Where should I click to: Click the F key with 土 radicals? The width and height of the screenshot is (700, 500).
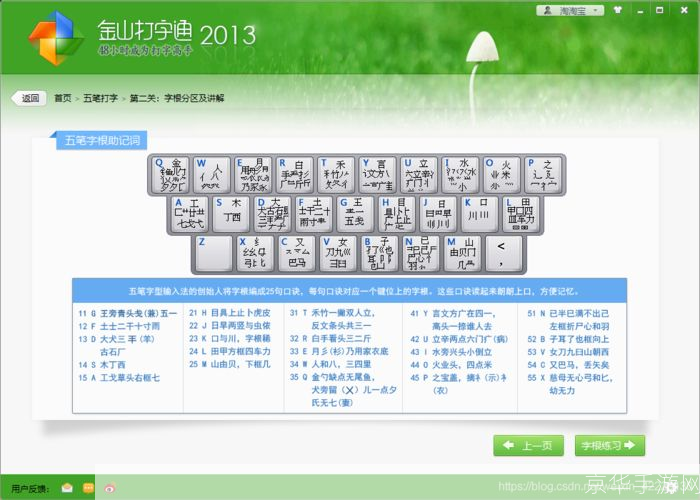(314, 214)
